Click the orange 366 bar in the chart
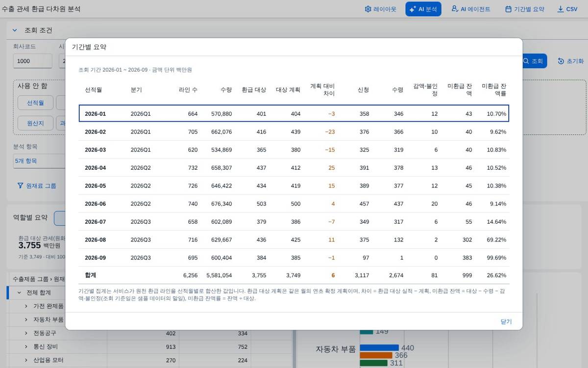The height and width of the screenshot is (368, 588). click(376, 355)
